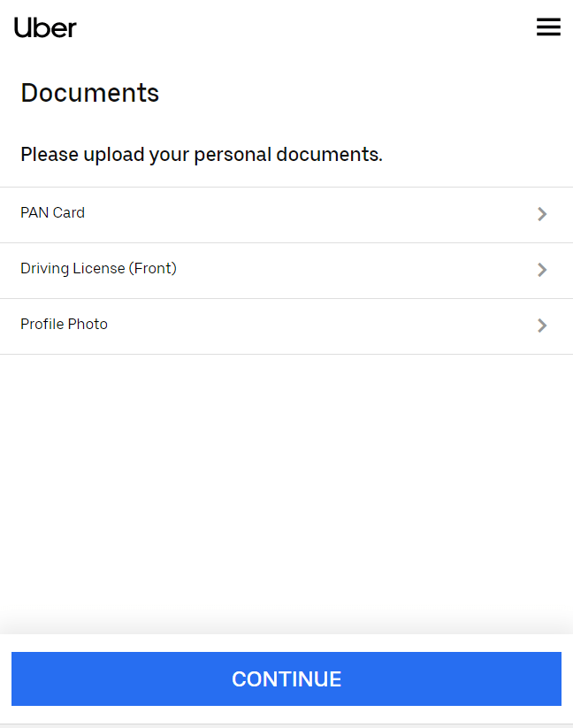
Task: Open the Driving License (Front) upload row
Action: (x=286, y=271)
